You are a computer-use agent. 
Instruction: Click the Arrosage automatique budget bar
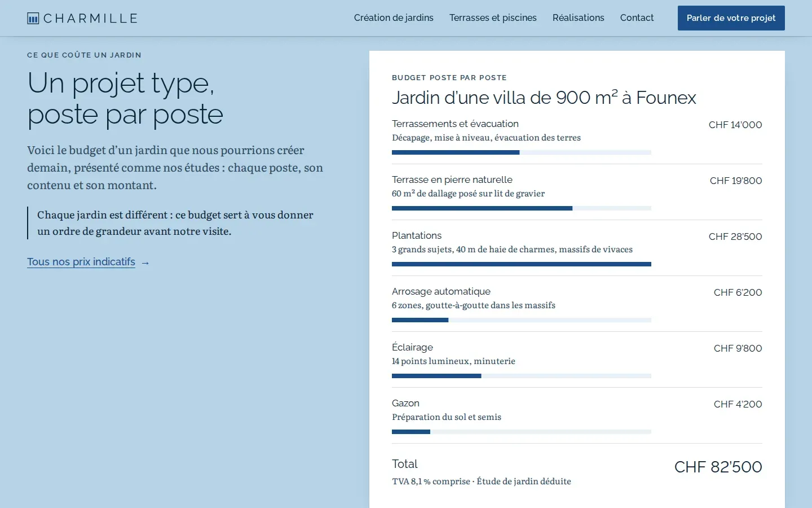[x=522, y=320]
